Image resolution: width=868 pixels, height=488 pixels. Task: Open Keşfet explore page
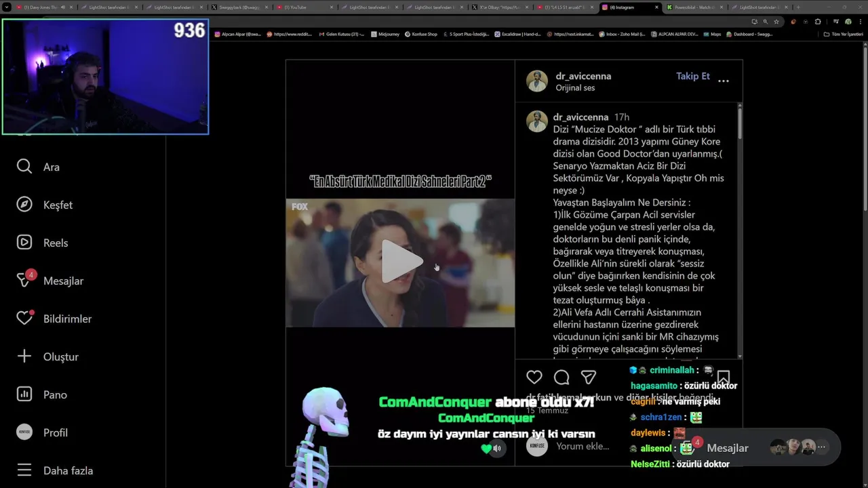[x=44, y=205]
